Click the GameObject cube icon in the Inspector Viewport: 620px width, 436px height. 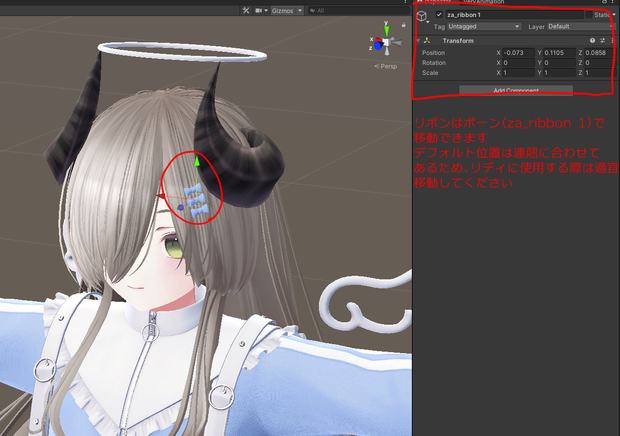pyautogui.click(x=422, y=16)
